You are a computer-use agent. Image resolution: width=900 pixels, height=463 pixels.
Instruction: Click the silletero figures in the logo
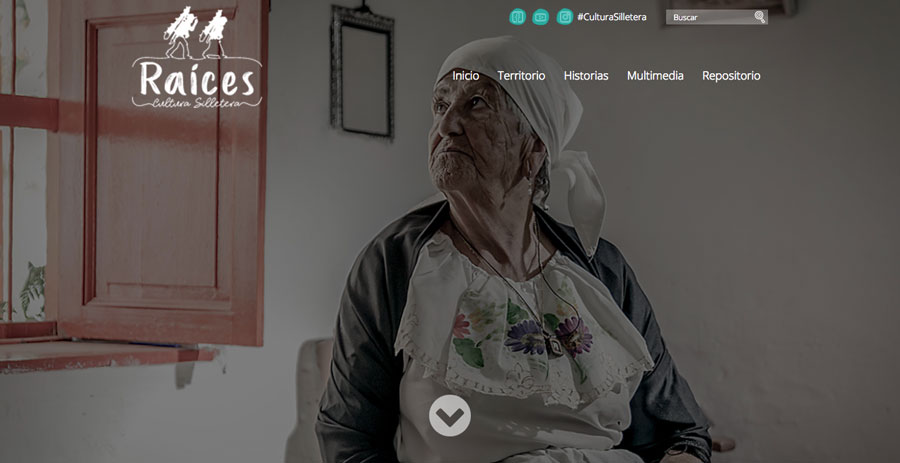pos(197,33)
